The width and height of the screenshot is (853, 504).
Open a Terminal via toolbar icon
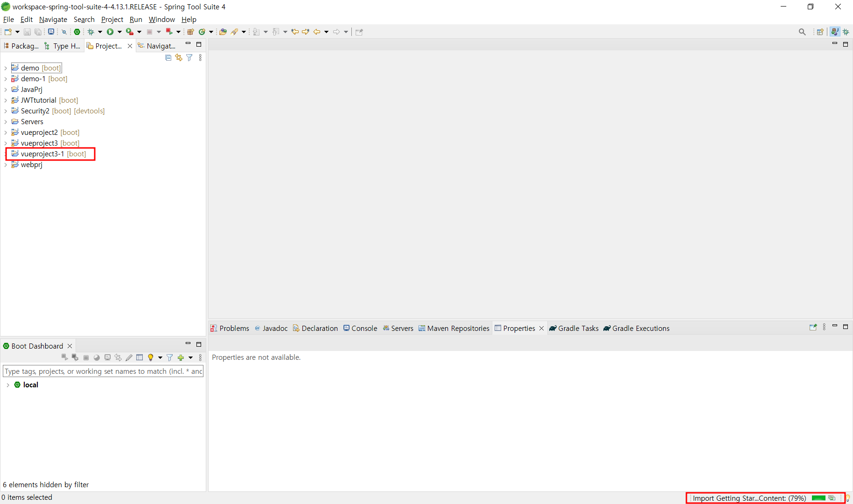(x=51, y=32)
